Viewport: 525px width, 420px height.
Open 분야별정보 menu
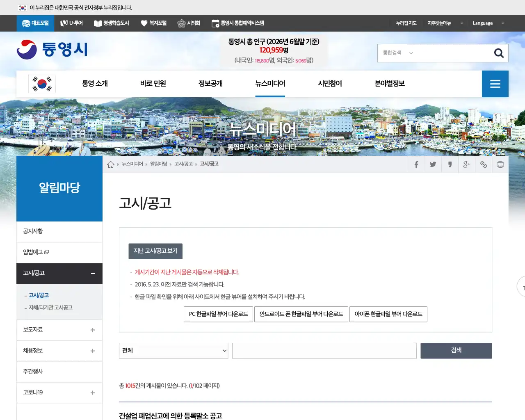coord(390,84)
